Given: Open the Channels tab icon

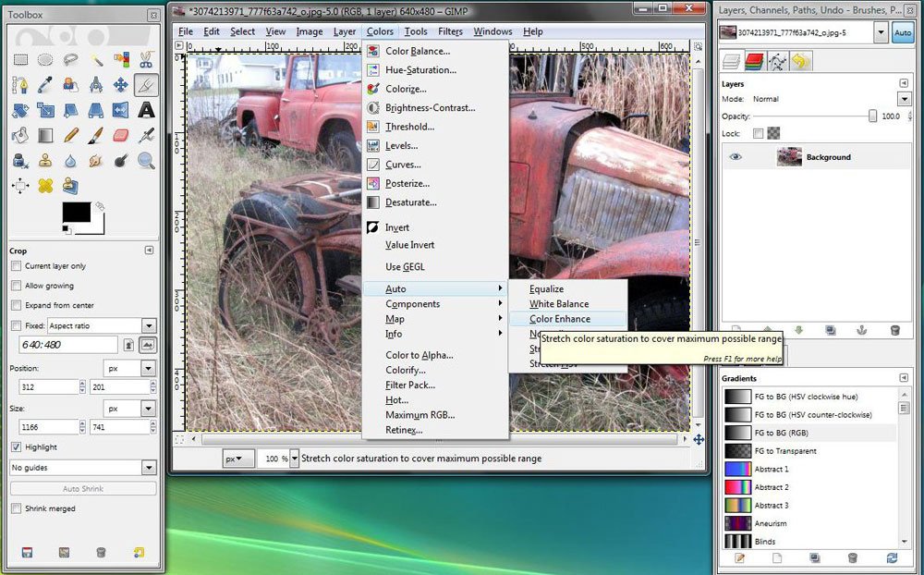Looking at the screenshot, I should [754, 61].
